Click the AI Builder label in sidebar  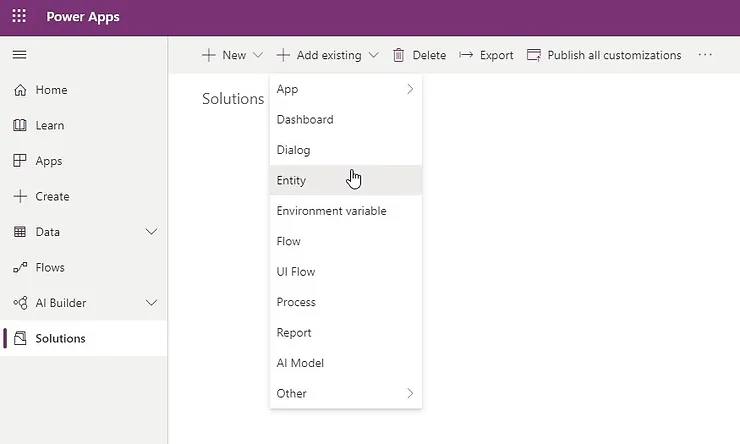(61, 302)
